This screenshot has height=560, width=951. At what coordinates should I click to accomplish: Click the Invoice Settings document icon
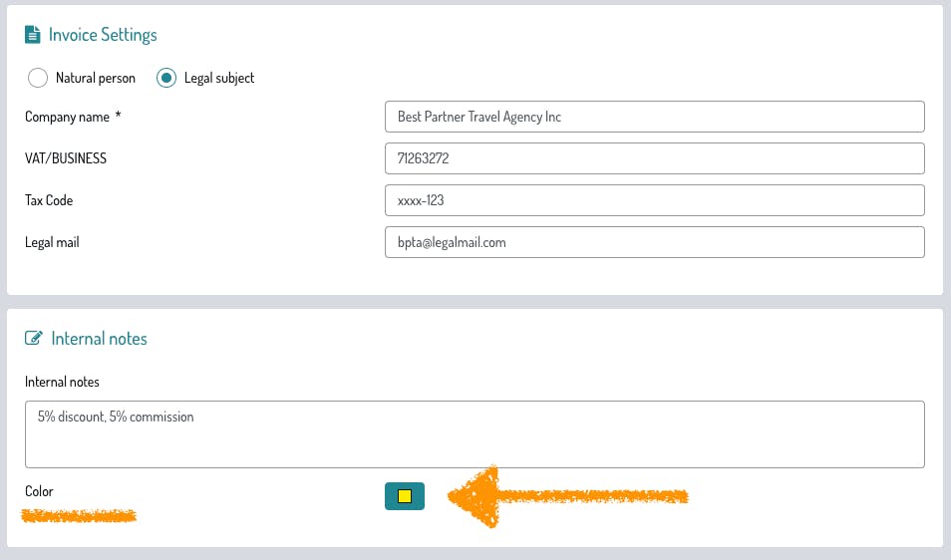tap(33, 35)
